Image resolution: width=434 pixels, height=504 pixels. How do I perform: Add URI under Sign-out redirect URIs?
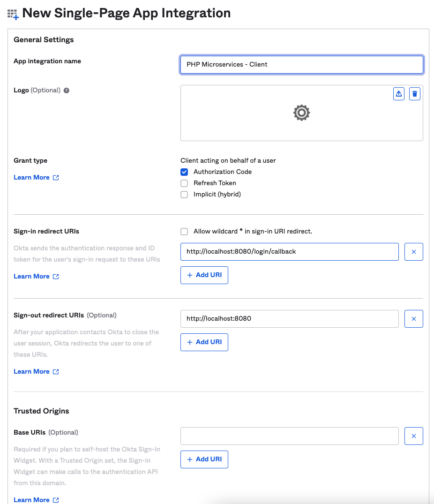(204, 342)
